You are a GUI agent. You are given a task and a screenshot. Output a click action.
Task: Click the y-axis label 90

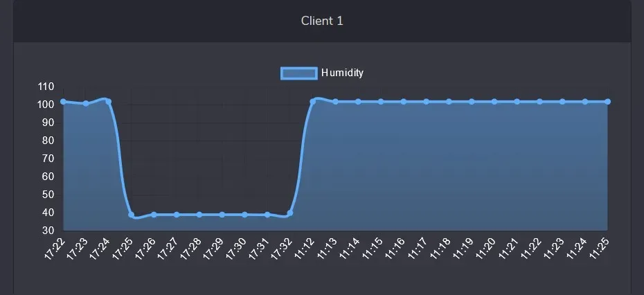tap(48, 123)
